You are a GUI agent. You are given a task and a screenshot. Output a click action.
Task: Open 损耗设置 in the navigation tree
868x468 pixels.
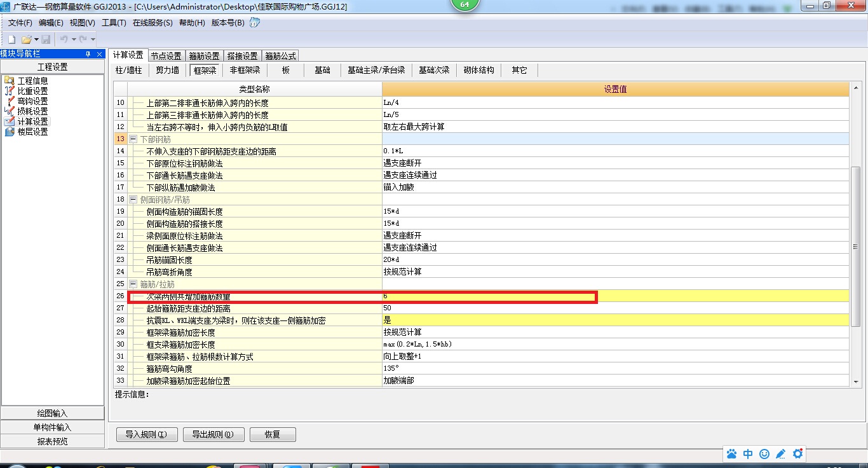pos(32,111)
